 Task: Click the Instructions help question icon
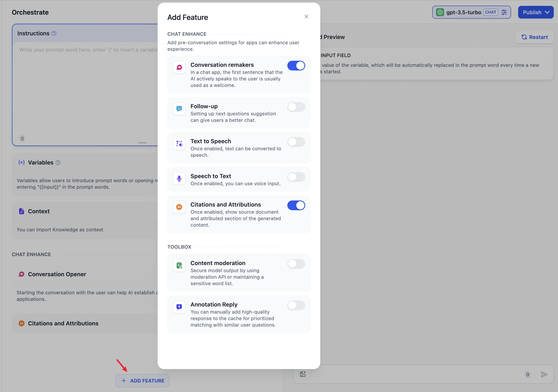pyautogui.click(x=54, y=33)
